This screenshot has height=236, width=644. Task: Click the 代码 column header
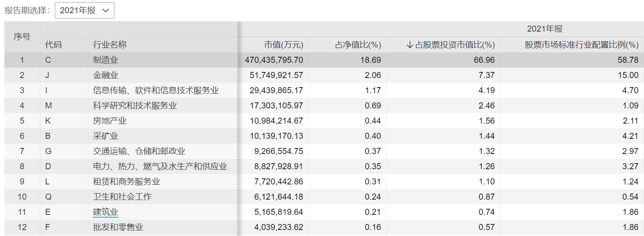(x=54, y=45)
